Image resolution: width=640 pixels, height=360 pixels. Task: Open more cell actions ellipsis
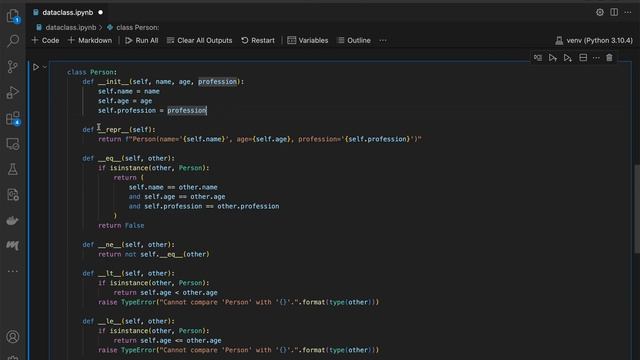[596, 58]
